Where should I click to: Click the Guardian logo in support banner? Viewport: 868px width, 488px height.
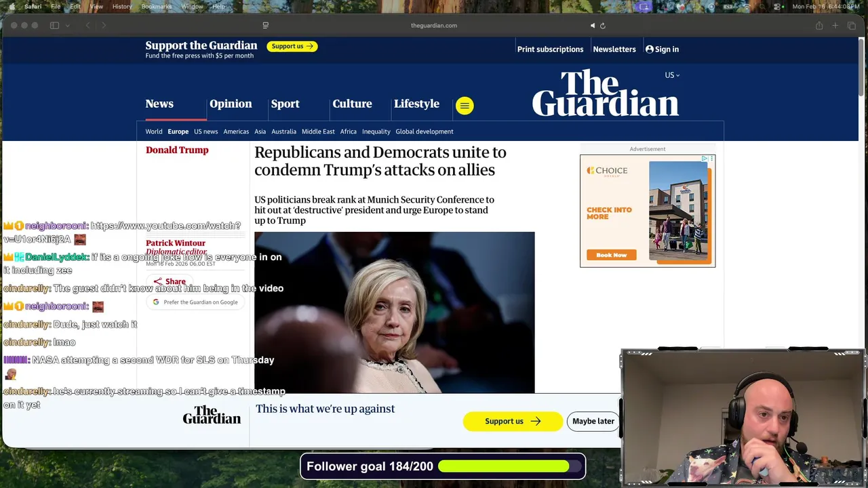pyautogui.click(x=212, y=415)
